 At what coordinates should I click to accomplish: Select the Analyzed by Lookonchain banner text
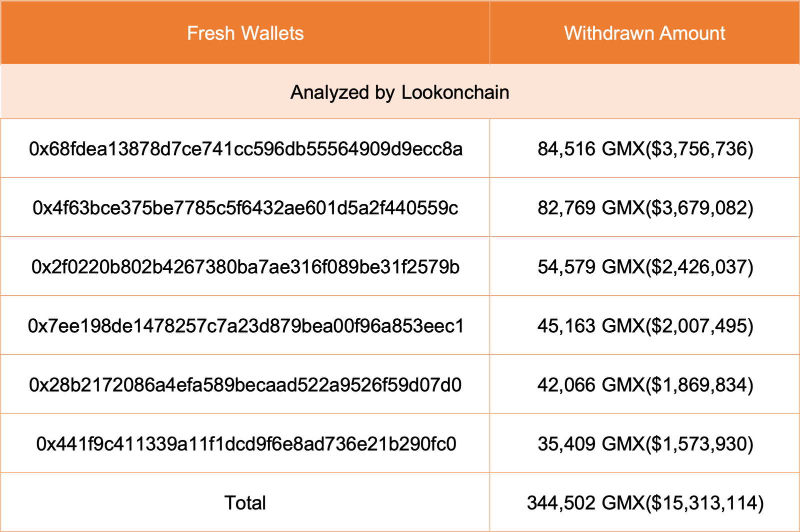tap(399, 92)
